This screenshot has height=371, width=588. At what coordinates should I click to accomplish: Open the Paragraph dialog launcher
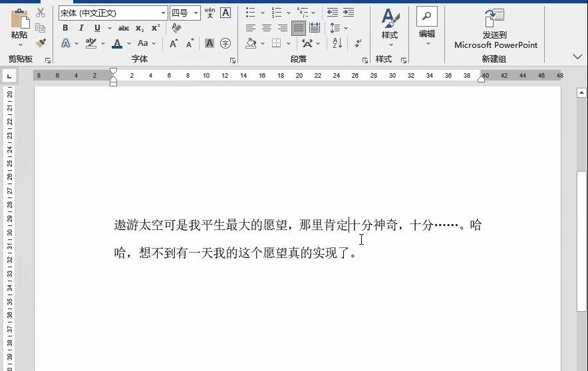click(365, 60)
